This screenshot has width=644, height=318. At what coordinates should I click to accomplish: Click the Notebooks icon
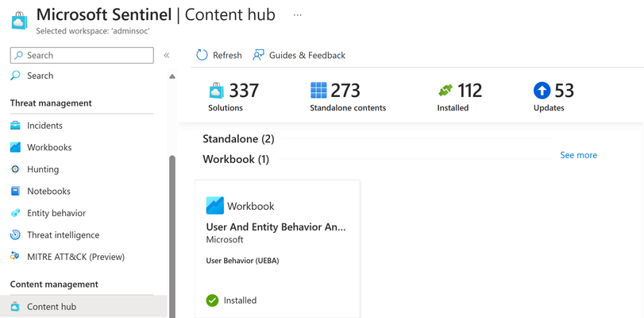[15, 192]
